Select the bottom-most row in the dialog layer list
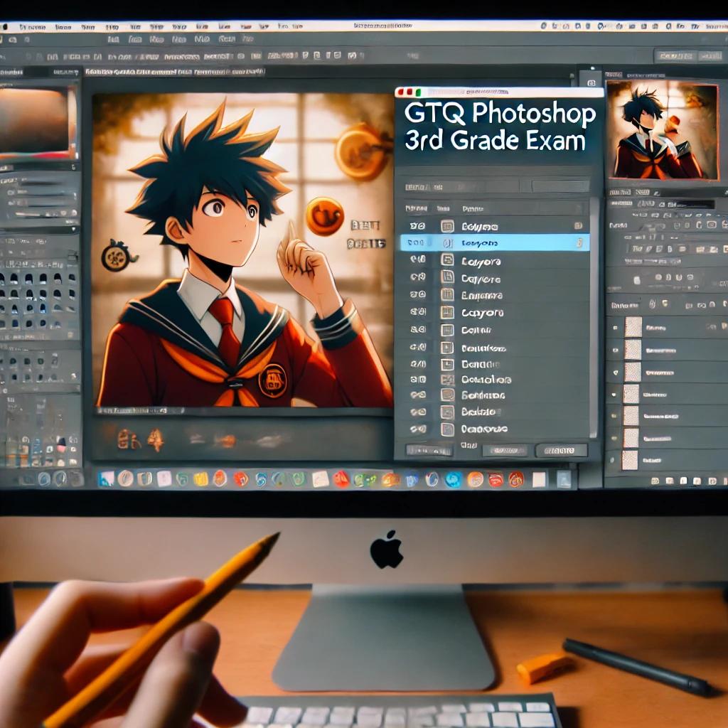Viewport: 728px width, 728px height. coord(495,429)
